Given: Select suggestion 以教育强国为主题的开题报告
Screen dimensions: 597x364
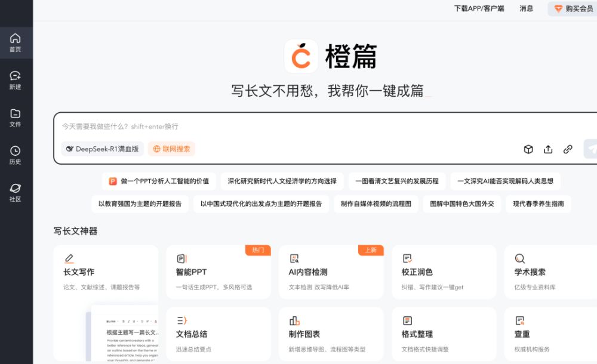Looking at the screenshot, I should (x=140, y=203).
